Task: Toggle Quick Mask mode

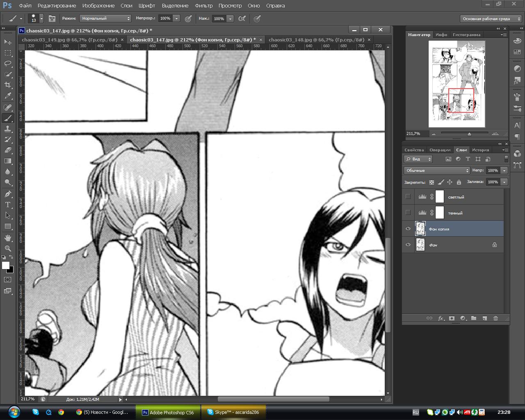Action: click(8, 280)
